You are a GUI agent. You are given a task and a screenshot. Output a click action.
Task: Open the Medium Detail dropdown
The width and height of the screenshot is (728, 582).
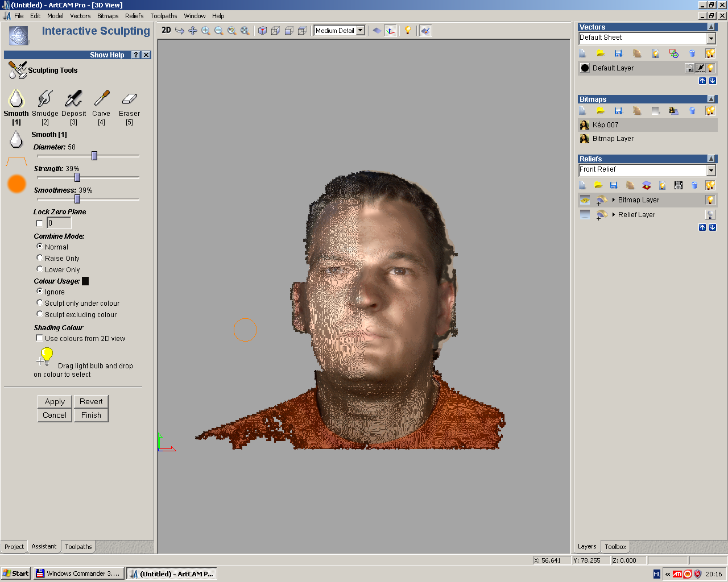click(360, 31)
